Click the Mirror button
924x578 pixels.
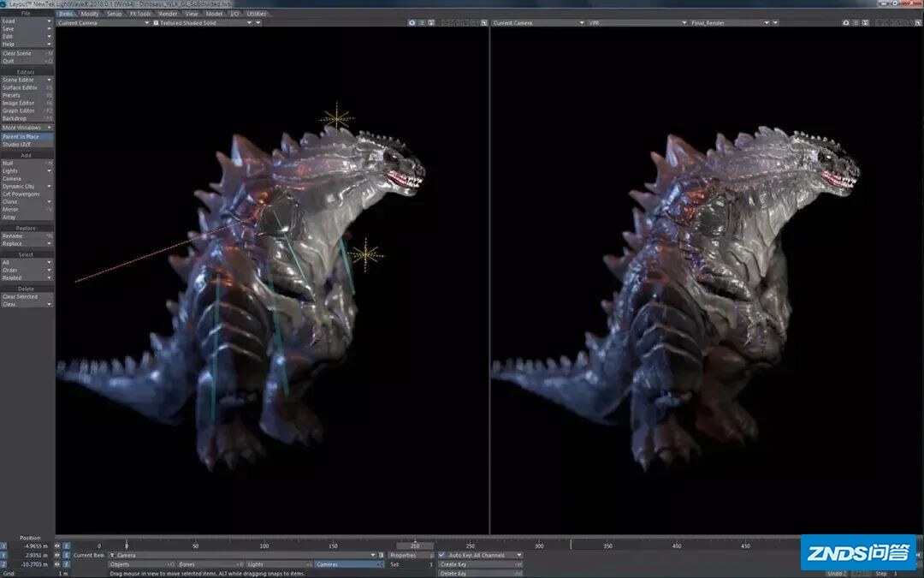click(27, 210)
